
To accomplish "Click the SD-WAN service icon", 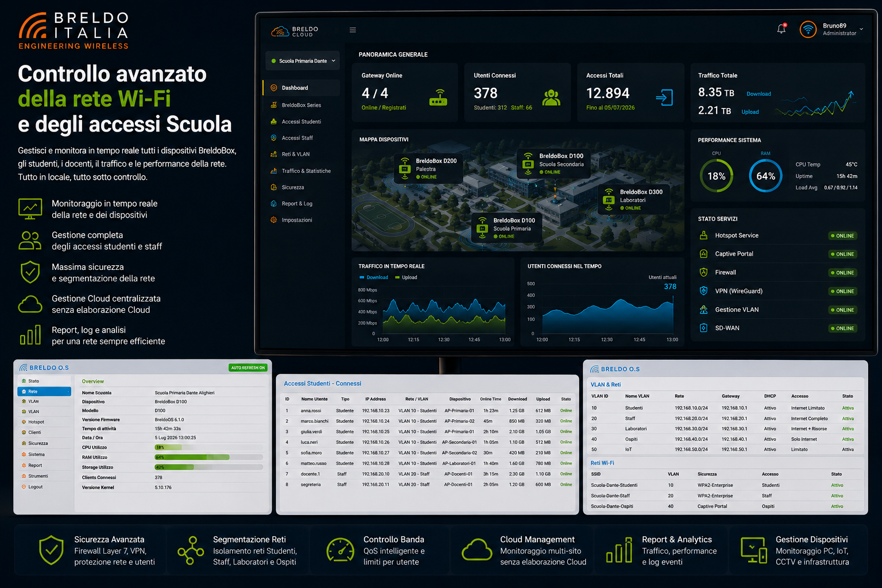I will 703,328.
